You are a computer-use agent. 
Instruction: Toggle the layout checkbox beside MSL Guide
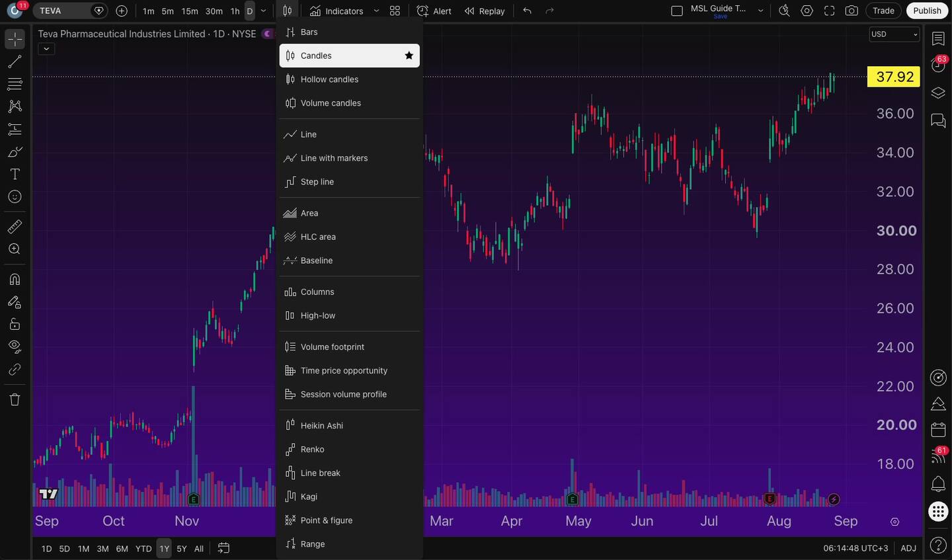click(677, 11)
